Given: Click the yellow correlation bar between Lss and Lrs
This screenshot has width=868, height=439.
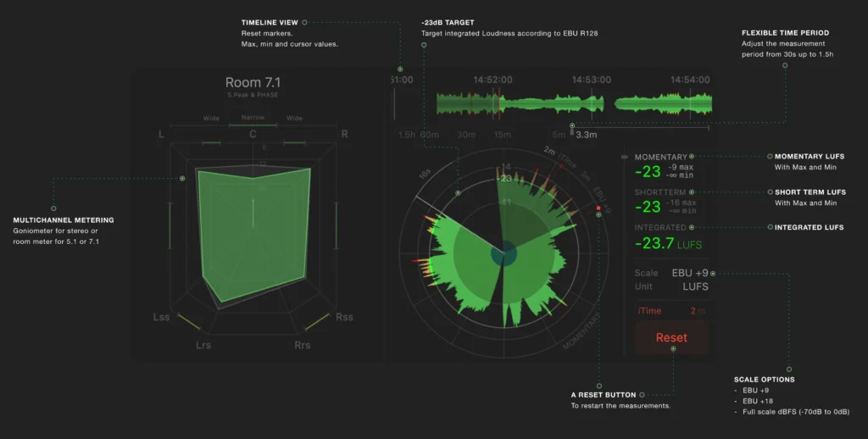Looking at the screenshot, I should pyautogui.click(x=189, y=322).
